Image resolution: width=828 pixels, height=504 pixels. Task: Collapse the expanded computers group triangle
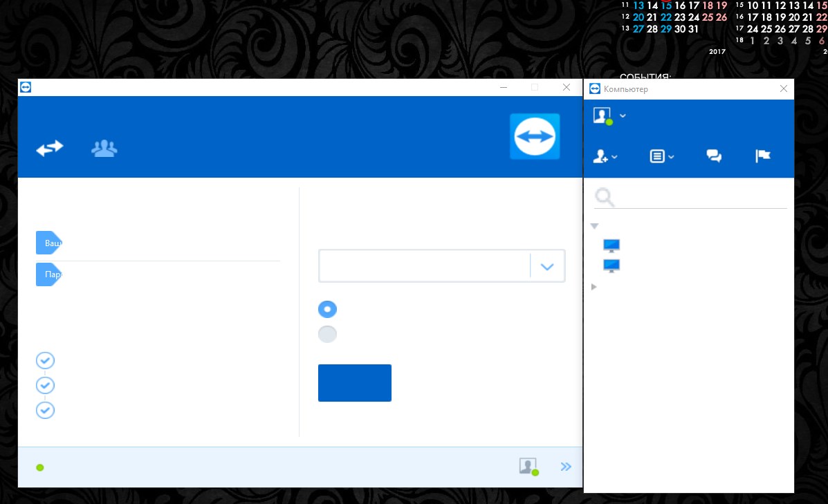pos(594,226)
